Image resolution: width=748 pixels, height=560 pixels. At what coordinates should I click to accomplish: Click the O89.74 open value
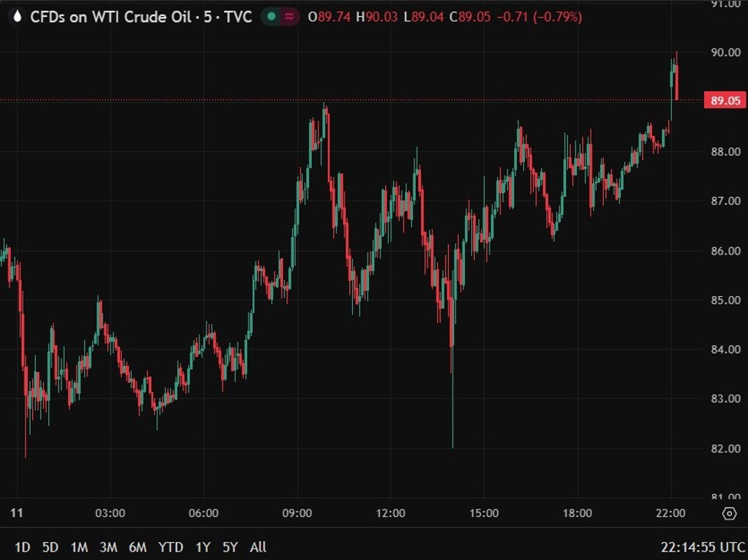pos(329,16)
